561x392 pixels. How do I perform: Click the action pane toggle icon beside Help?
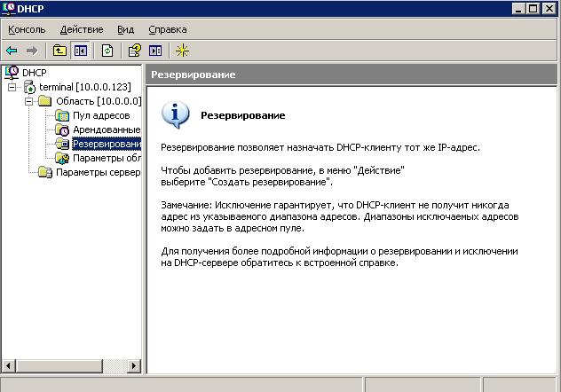(155, 51)
